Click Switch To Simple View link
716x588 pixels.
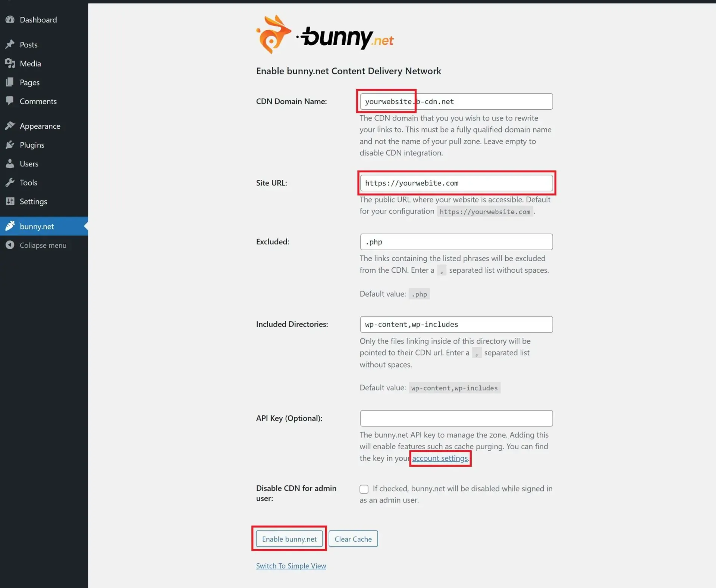(291, 566)
